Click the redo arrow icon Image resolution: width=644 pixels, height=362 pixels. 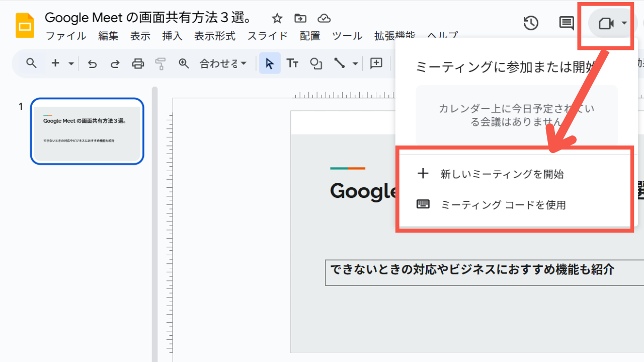click(x=115, y=63)
